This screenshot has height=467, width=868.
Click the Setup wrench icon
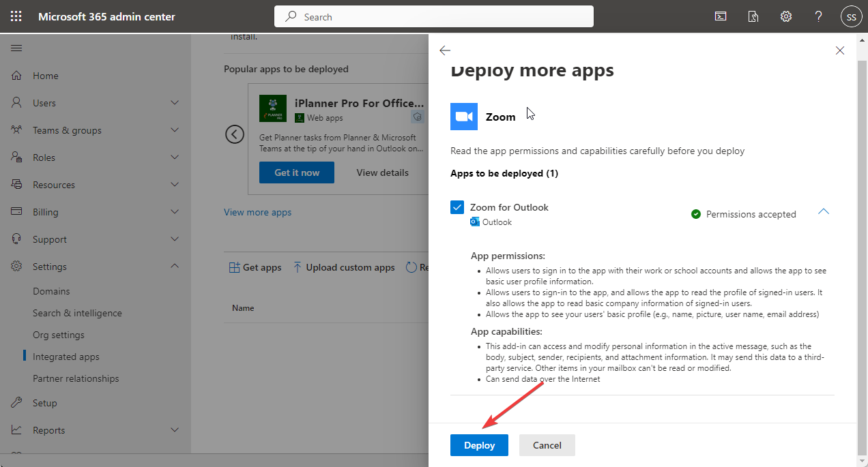point(17,403)
